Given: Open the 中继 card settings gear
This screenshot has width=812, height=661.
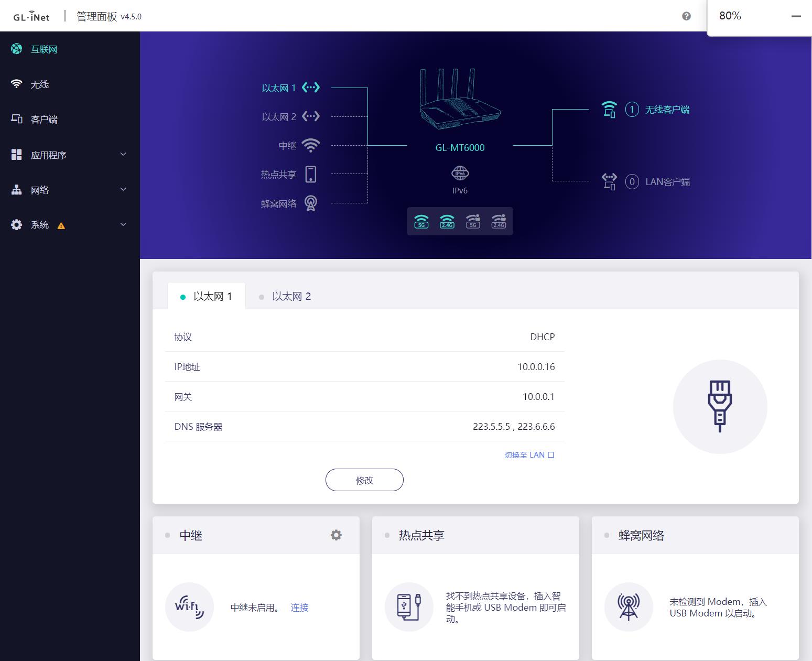Looking at the screenshot, I should [336, 535].
